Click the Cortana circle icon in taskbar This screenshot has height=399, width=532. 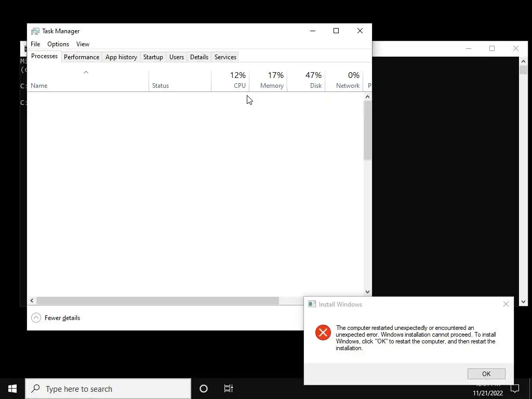tap(204, 389)
